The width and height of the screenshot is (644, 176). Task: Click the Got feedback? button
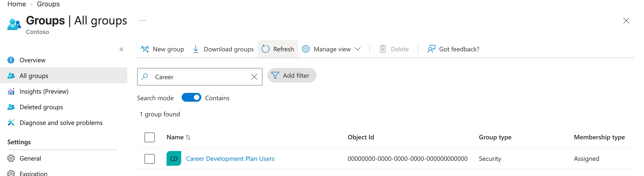click(453, 49)
